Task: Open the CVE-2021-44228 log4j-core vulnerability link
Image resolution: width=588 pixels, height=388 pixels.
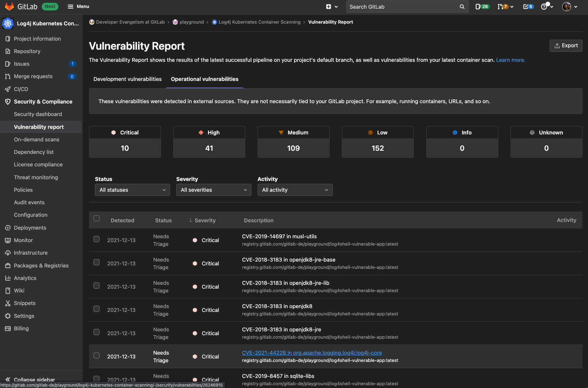Action: tap(312, 353)
